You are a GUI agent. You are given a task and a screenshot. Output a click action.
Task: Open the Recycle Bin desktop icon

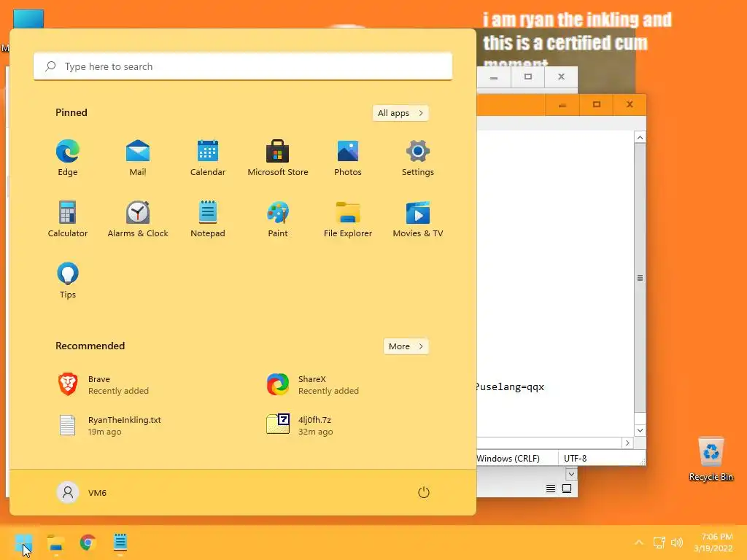point(711,459)
